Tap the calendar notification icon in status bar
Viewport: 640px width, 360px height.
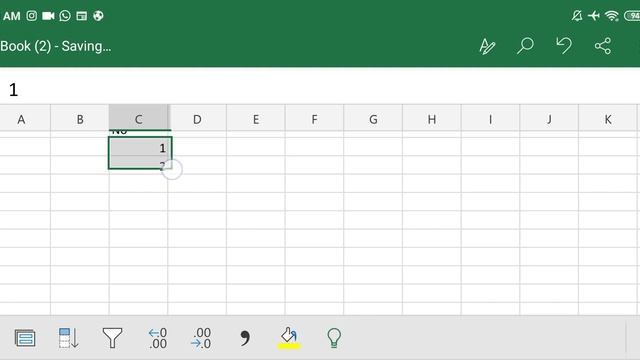[82, 16]
